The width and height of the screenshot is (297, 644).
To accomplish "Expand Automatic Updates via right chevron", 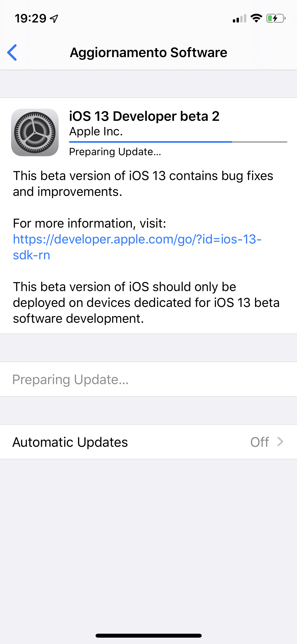I will (x=280, y=442).
